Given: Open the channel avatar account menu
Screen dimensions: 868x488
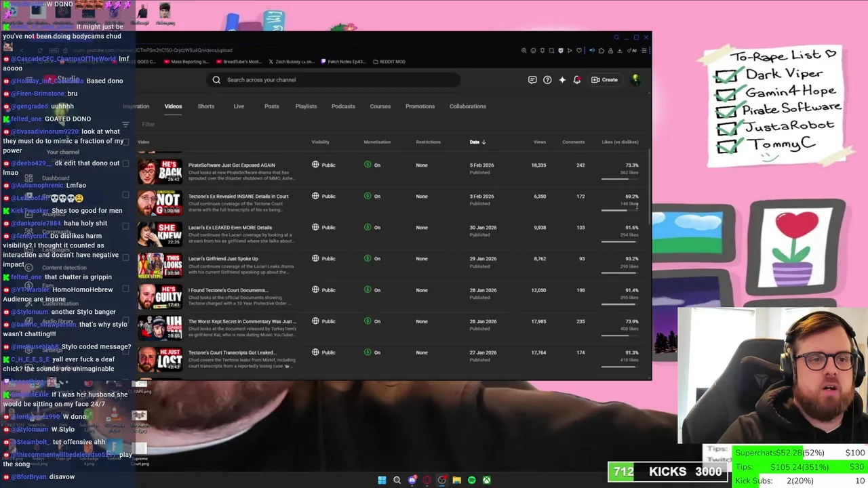Looking at the screenshot, I should click(x=636, y=80).
